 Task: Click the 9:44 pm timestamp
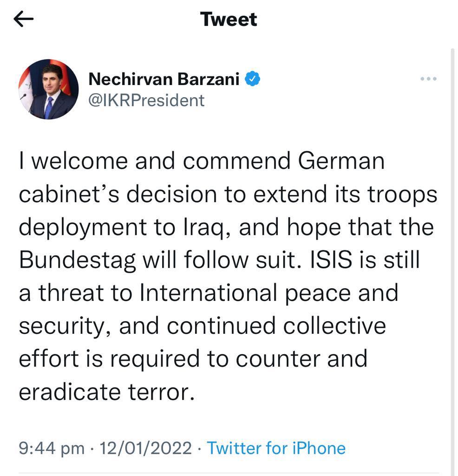click(52, 448)
